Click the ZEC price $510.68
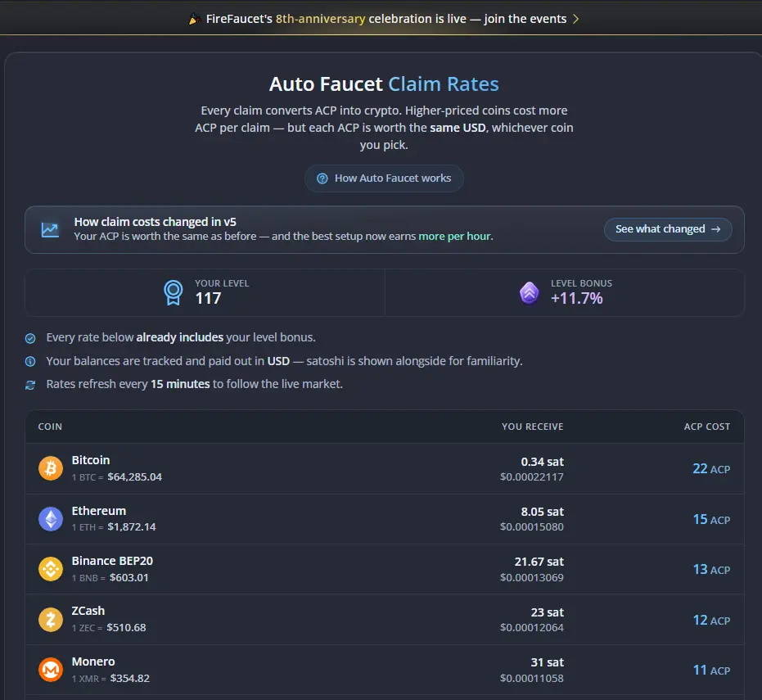 (126, 628)
